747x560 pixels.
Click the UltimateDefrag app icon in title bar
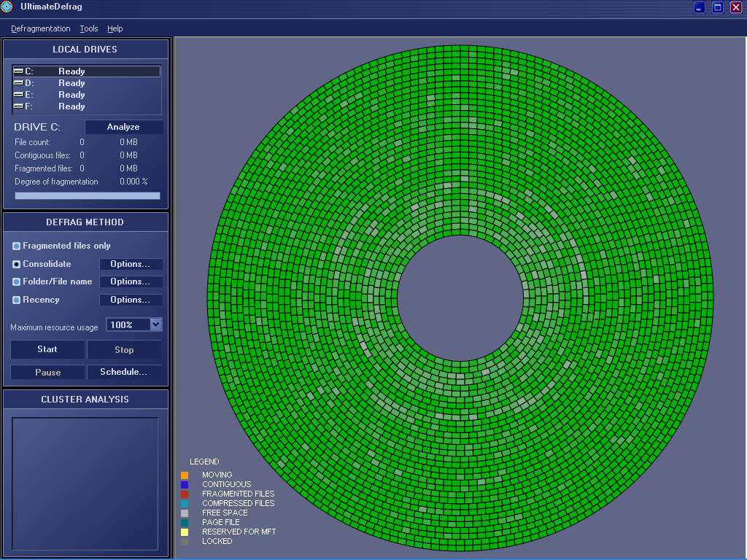tap(7, 7)
